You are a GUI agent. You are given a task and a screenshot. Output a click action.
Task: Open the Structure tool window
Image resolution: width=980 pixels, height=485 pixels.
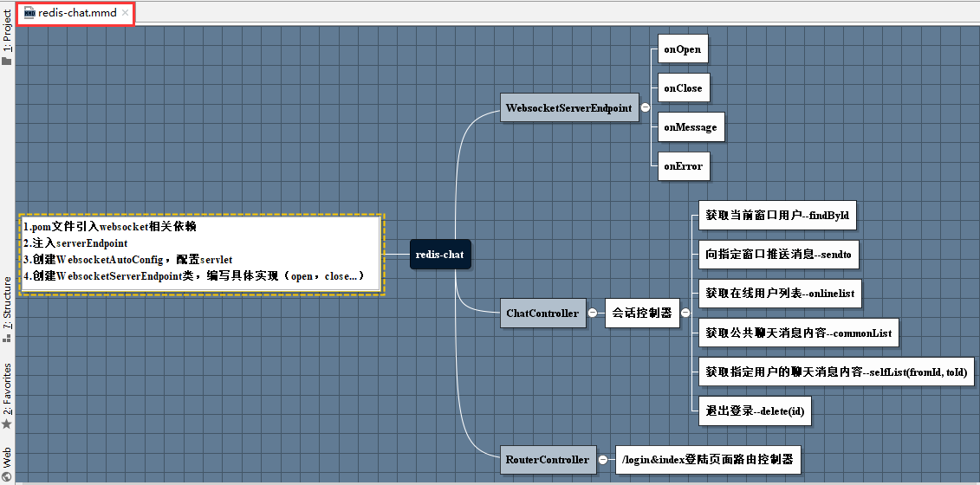[7, 302]
